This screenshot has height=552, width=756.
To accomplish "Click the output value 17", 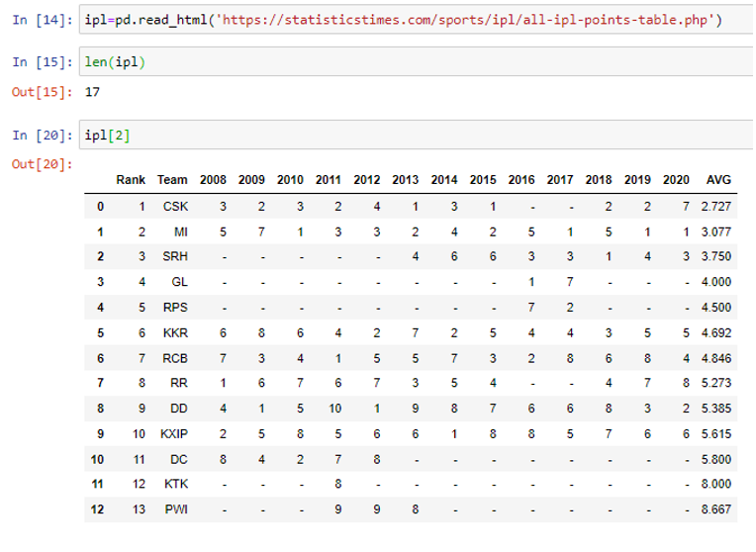I will 92,92.
